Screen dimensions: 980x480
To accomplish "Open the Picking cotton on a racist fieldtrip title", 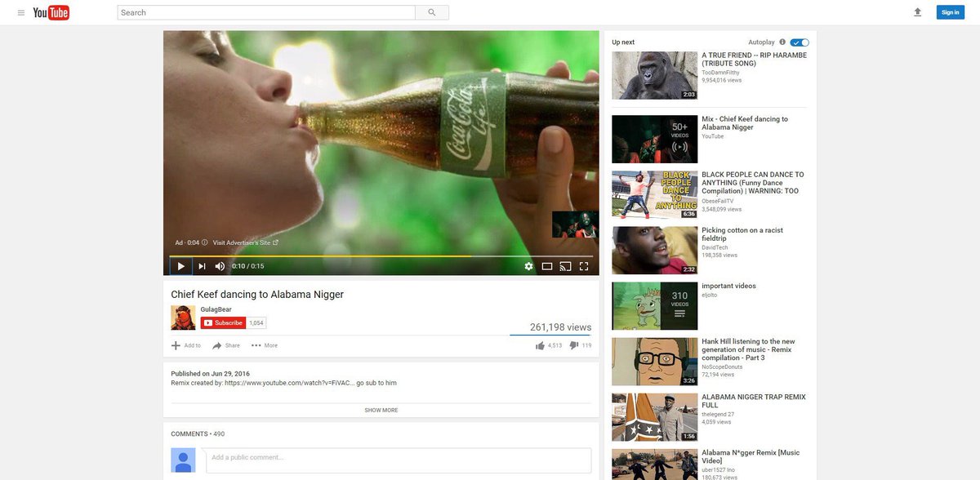I will pyautogui.click(x=742, y=234).
